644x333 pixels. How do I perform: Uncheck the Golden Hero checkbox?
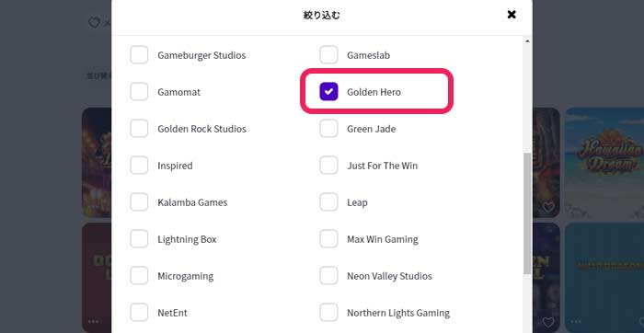[328, 92]
